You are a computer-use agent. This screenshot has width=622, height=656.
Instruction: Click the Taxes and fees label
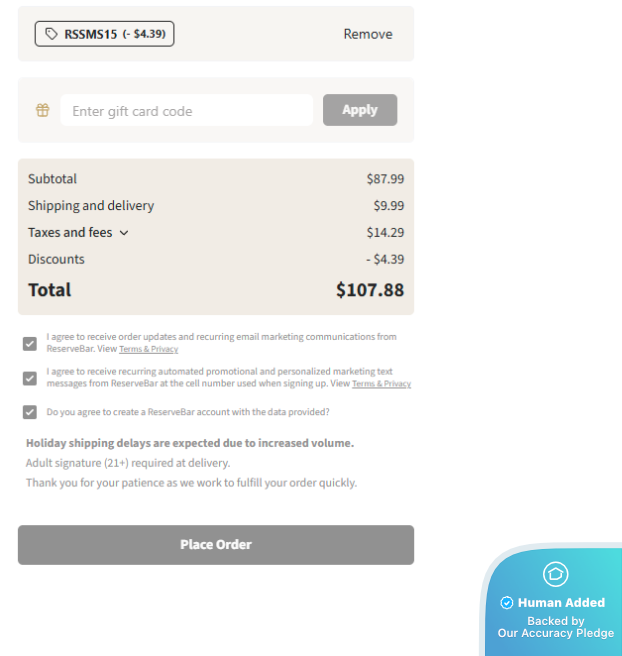coord(70,232)
